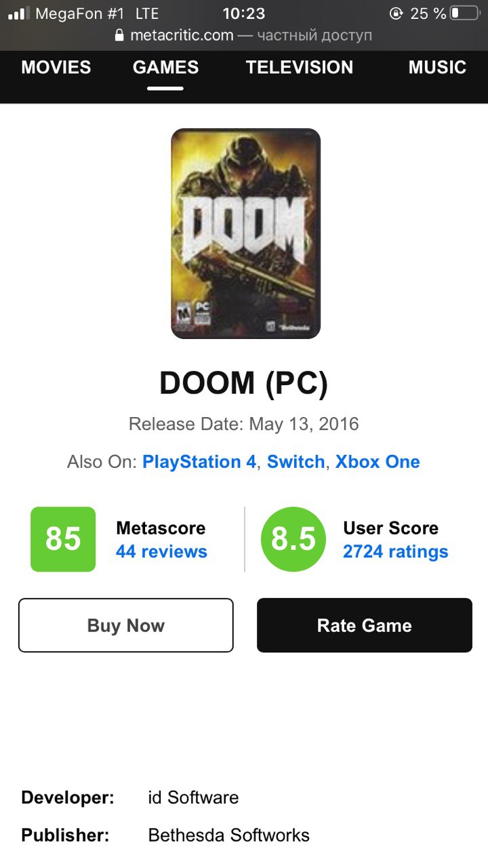Select the green 85 Metascore badge
Image resolution: width=488 pixels, height=868 pixels.
(63, 539)
